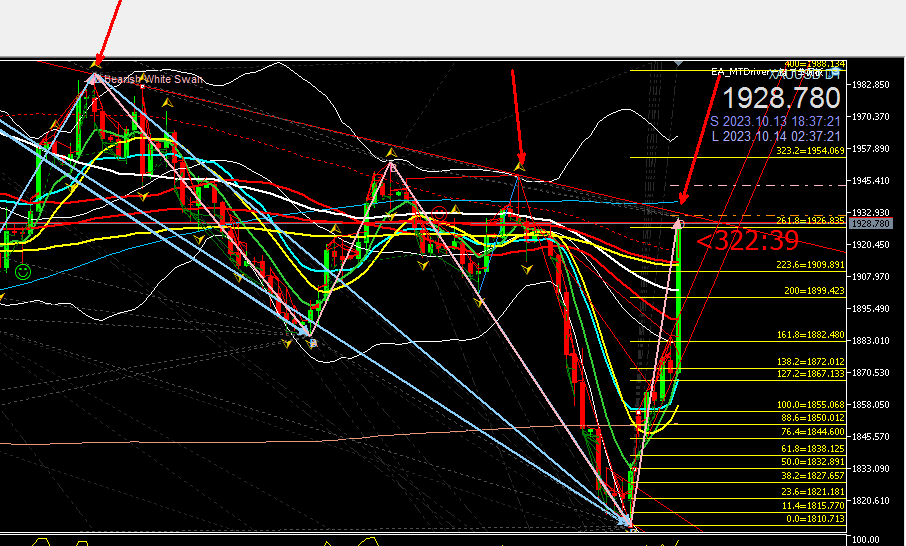
Task: Select the 127.2=1867.133 Fibonacci level label
Action: 810,374
